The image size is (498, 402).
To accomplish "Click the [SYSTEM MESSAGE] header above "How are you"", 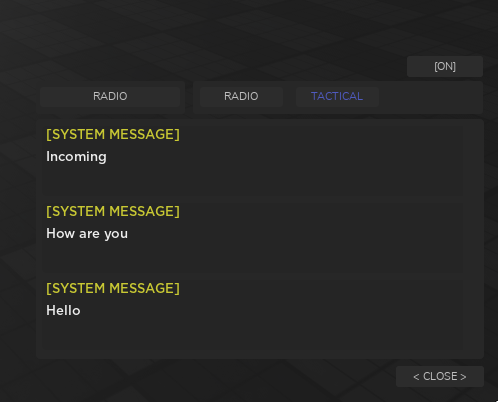I will point(113,211).
